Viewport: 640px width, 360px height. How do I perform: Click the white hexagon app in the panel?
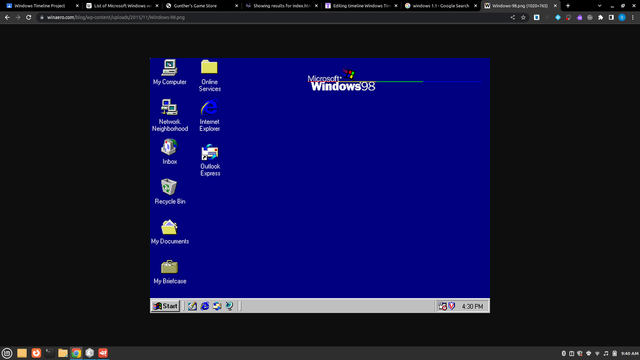[90, 353]
